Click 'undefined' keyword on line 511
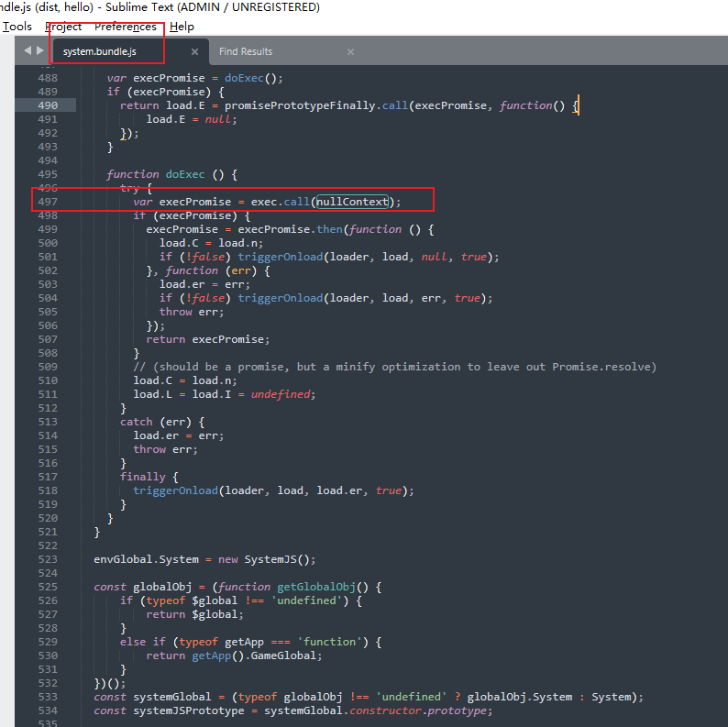The width and height of the screenshot is (728, 727). coord(281,394)
